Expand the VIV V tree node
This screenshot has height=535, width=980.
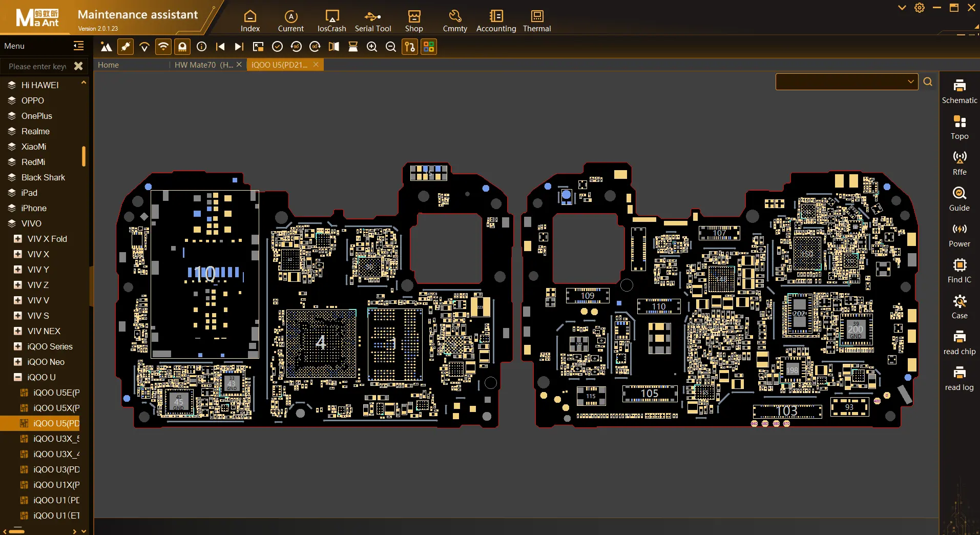coord(18,300)
